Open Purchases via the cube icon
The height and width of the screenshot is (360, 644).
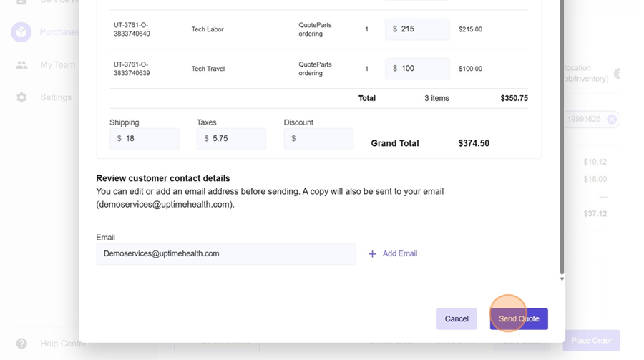coord(21,32)
